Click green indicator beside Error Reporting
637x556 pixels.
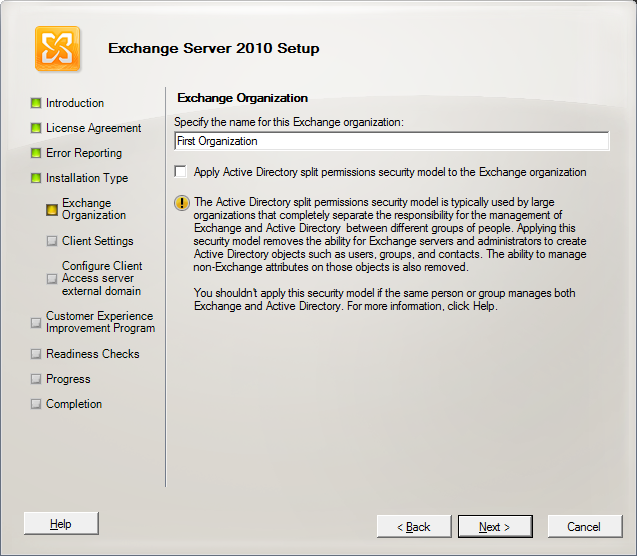[x=36, y=153]
